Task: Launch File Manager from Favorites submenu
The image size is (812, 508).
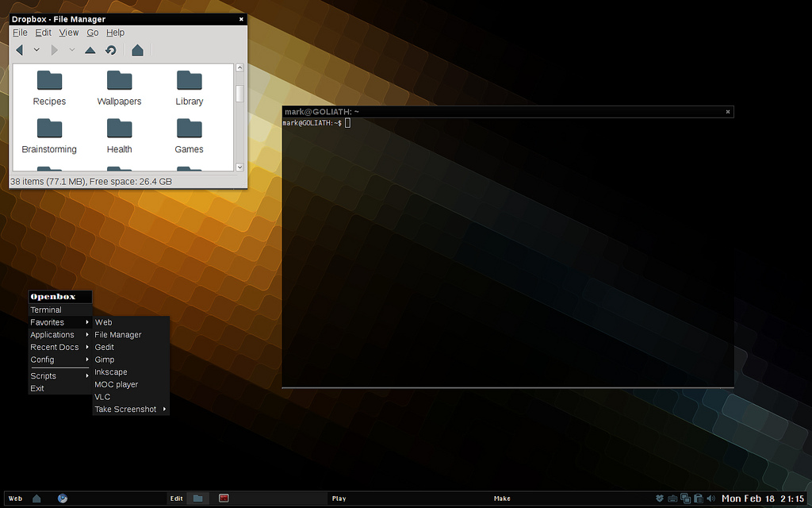Action: pos(131,335)
